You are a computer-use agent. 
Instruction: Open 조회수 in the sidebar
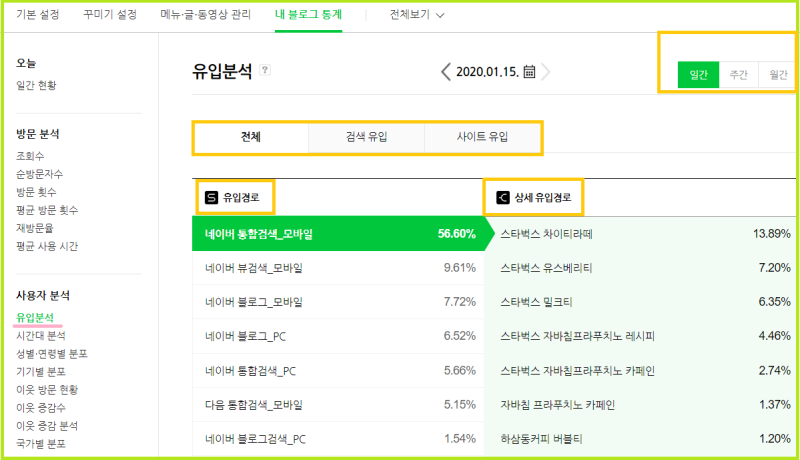(30, 156)
